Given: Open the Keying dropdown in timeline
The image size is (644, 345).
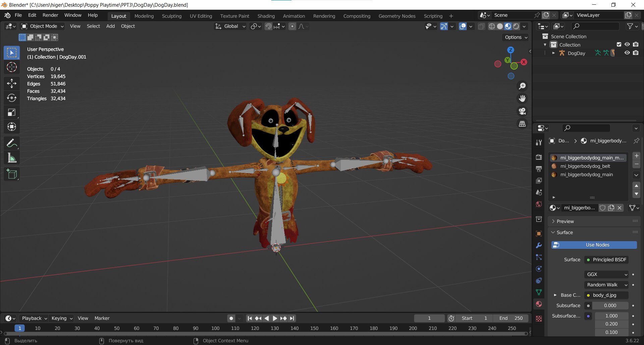Looking at the screenshot, I should [62, 318].
